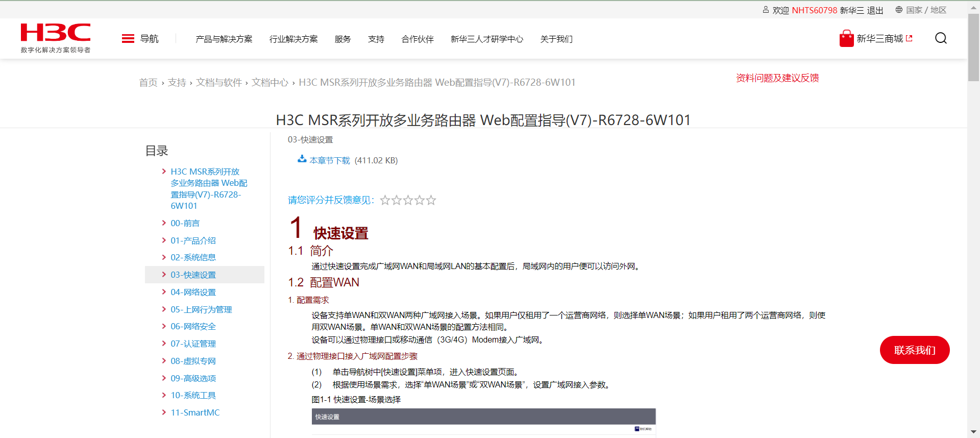Rate three stars

408,200
